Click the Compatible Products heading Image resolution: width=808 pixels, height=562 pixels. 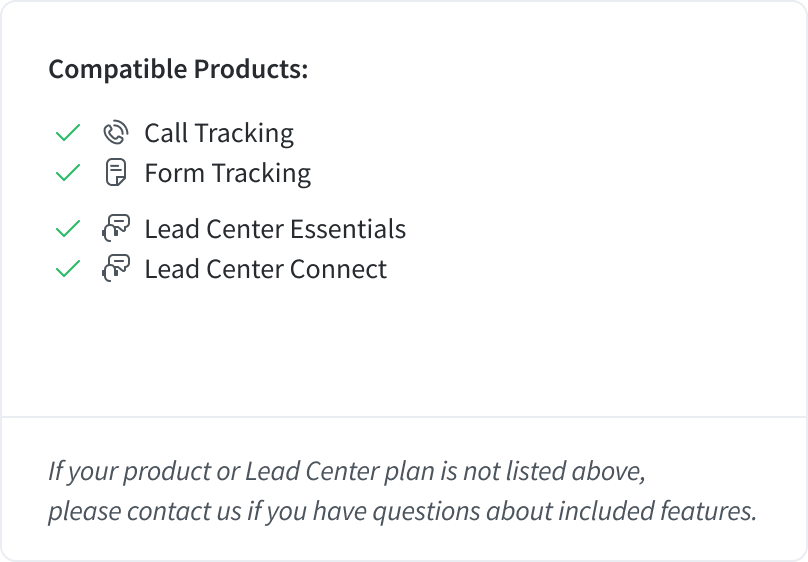coord(178,70)
